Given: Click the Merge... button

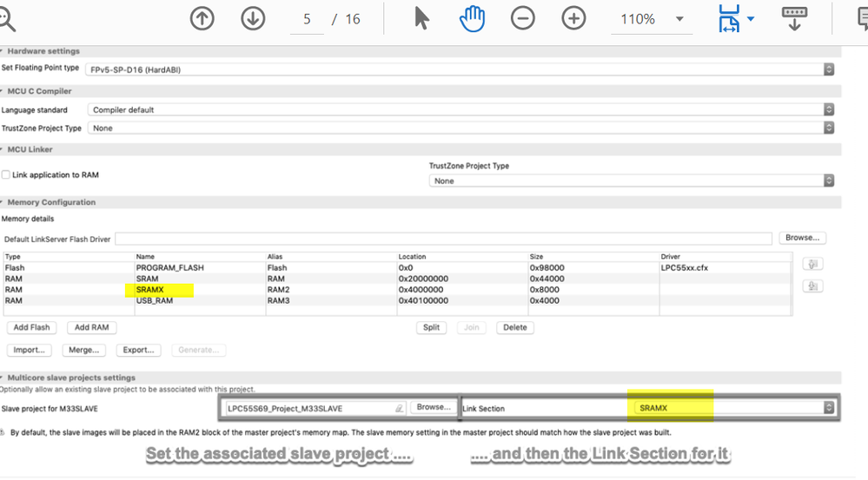Looking at the screenshot, I should (83, 350).
